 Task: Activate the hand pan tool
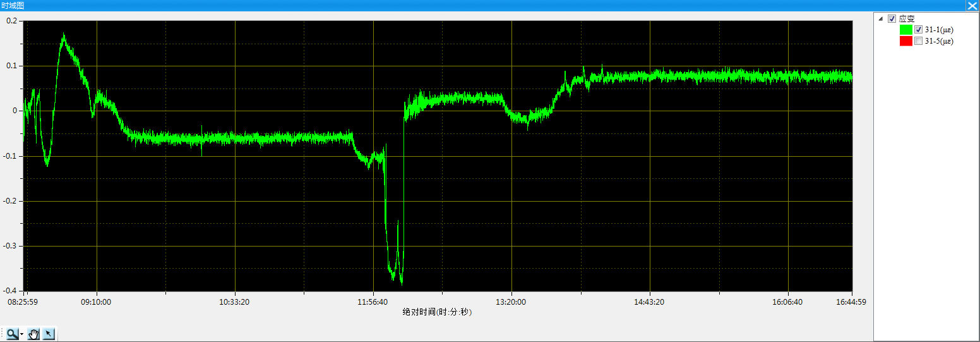click(x=34, y=334)
